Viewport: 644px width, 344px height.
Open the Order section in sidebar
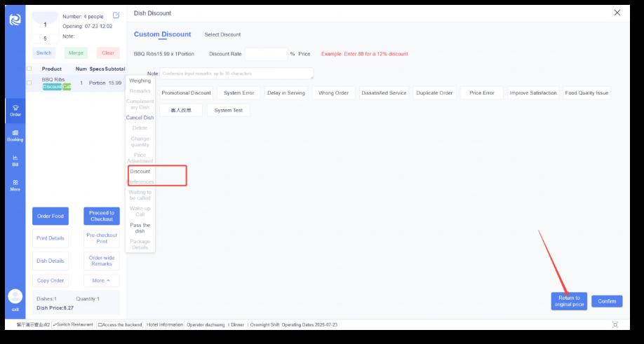point(15,109)
